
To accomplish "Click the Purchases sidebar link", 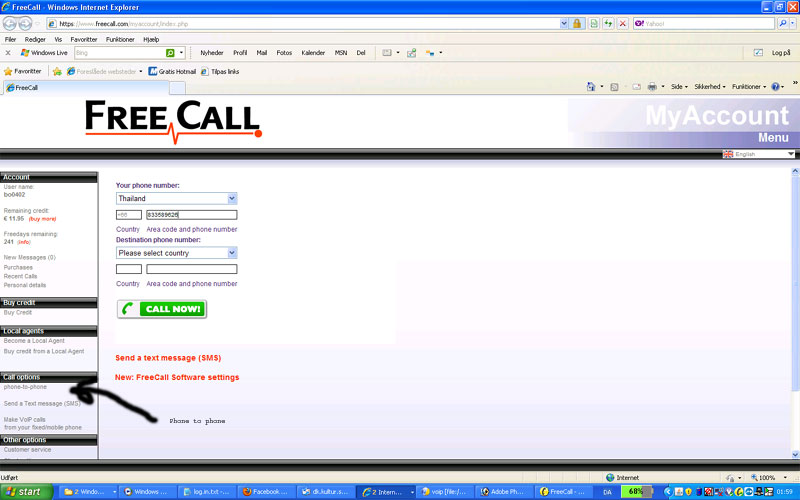I will tap(18, 267).
